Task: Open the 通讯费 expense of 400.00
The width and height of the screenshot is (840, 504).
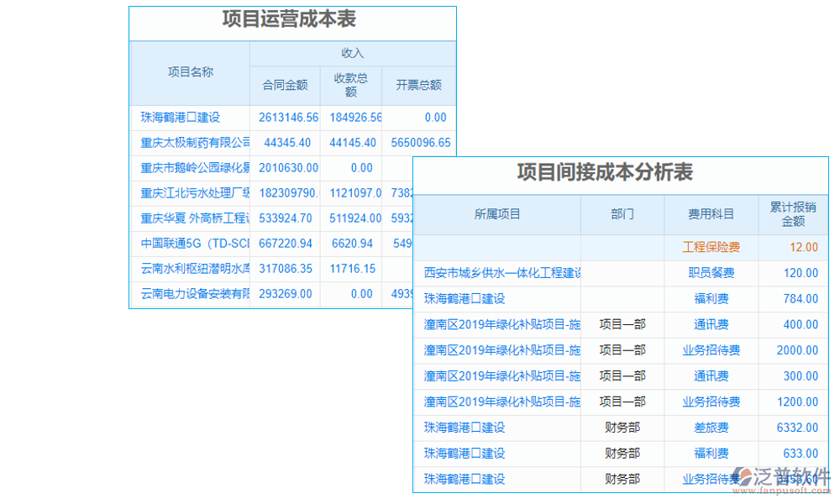Action: (x=711, y=325)
